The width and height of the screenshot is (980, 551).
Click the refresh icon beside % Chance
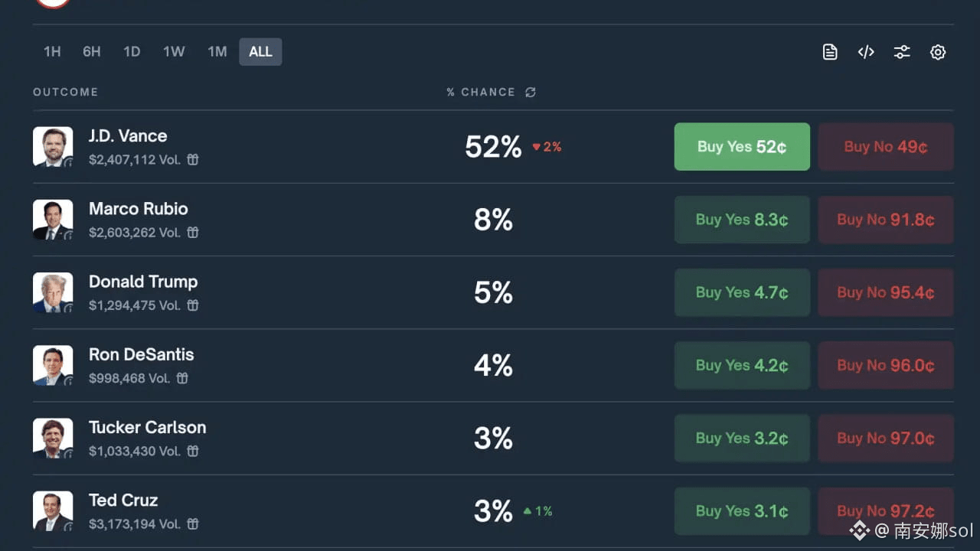click(x=531, y=93)
